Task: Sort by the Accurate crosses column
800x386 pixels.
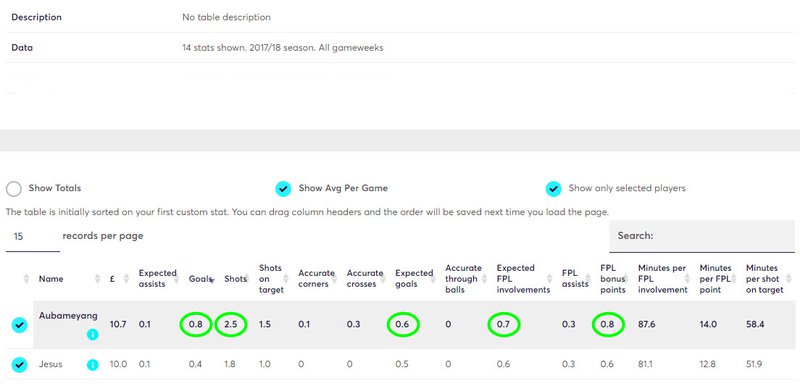Action: [364, 278]
